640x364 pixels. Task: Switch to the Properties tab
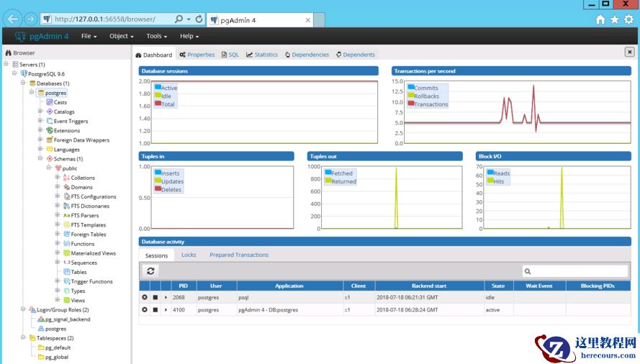tap(197, 55)
